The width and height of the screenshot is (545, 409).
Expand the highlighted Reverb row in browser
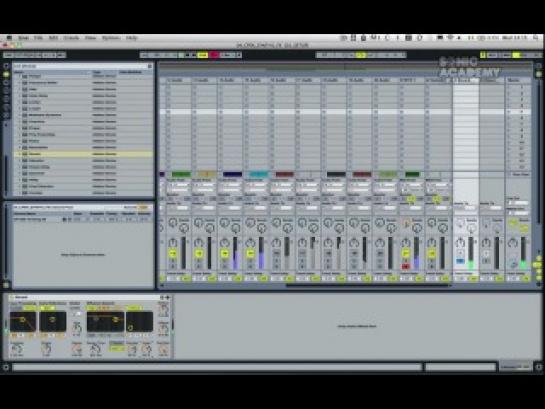[20, 154]
